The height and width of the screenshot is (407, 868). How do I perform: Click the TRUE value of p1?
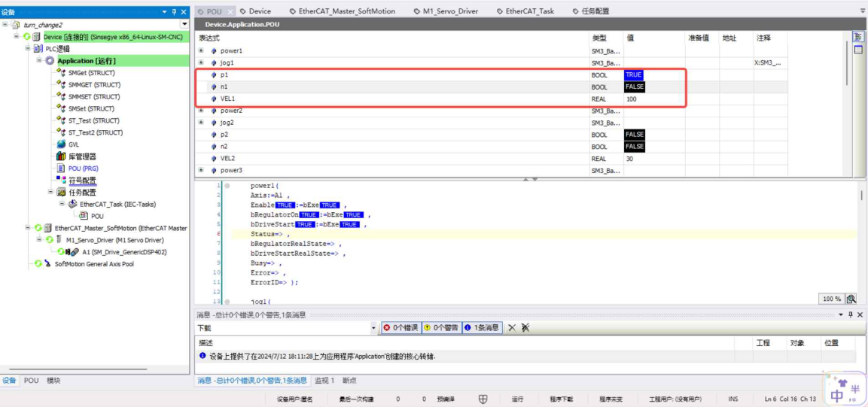[x=634, y=75]
